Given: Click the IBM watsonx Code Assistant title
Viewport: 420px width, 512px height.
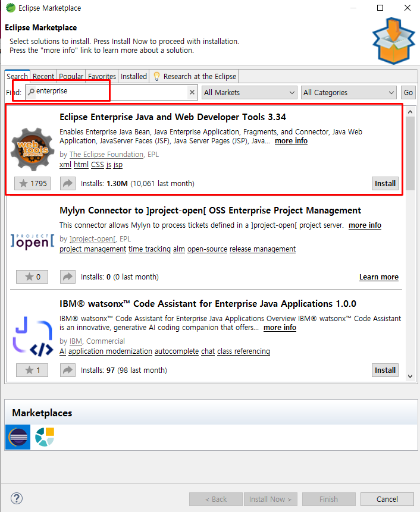Looking at the screenshot, I should (208, 304).
